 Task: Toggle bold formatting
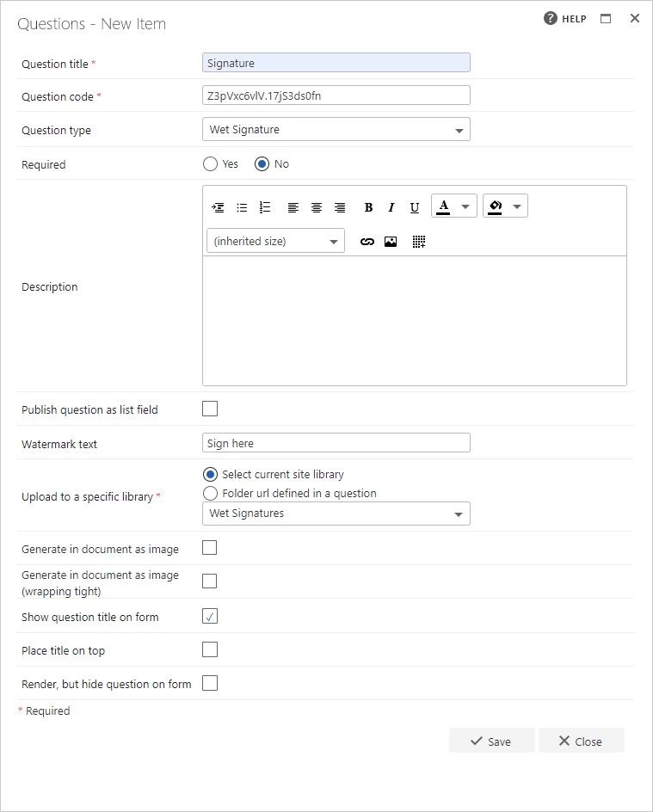[368, 207]
